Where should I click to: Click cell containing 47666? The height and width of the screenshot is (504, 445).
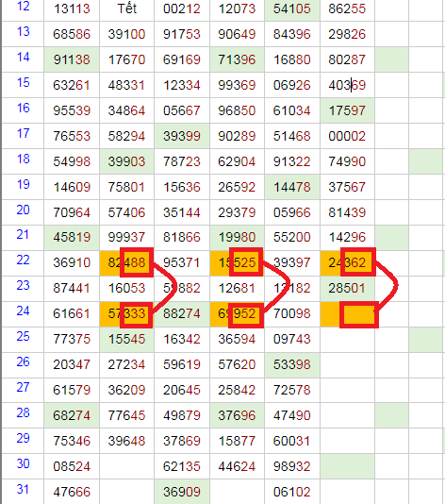(72, 492)
